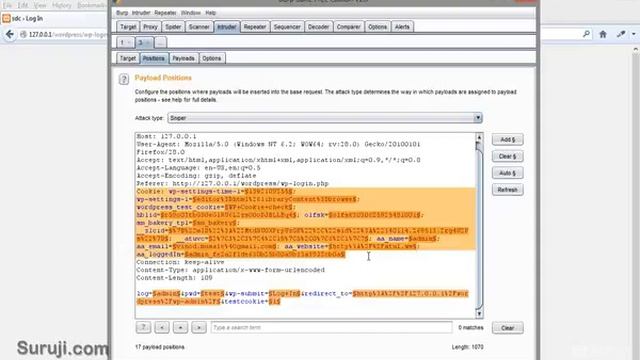Switch to the Target main tab
Screen dimensions: 640x360
128,27
